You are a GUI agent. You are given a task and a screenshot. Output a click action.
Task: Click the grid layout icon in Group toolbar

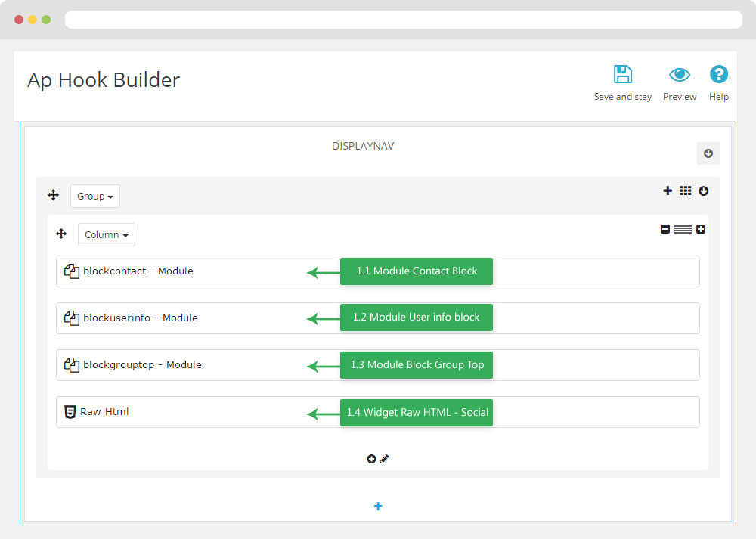pos(685,191)
